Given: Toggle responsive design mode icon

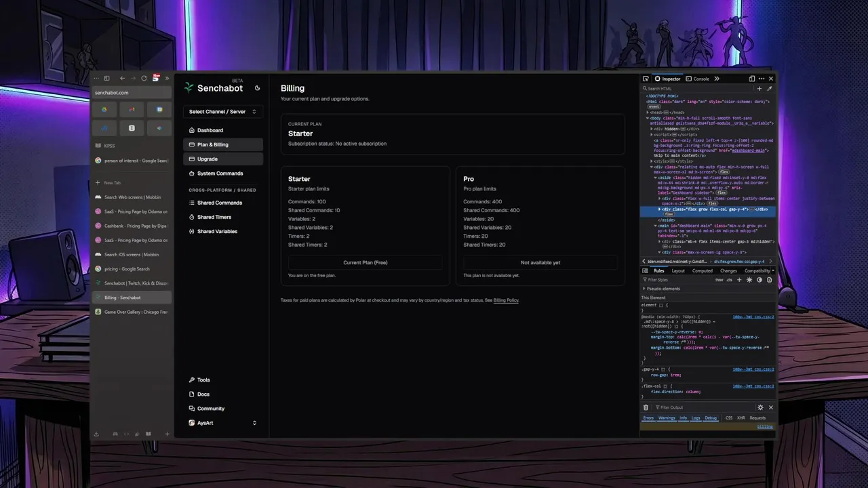Looking at the screenshot, I should click(x=752, y=79).
